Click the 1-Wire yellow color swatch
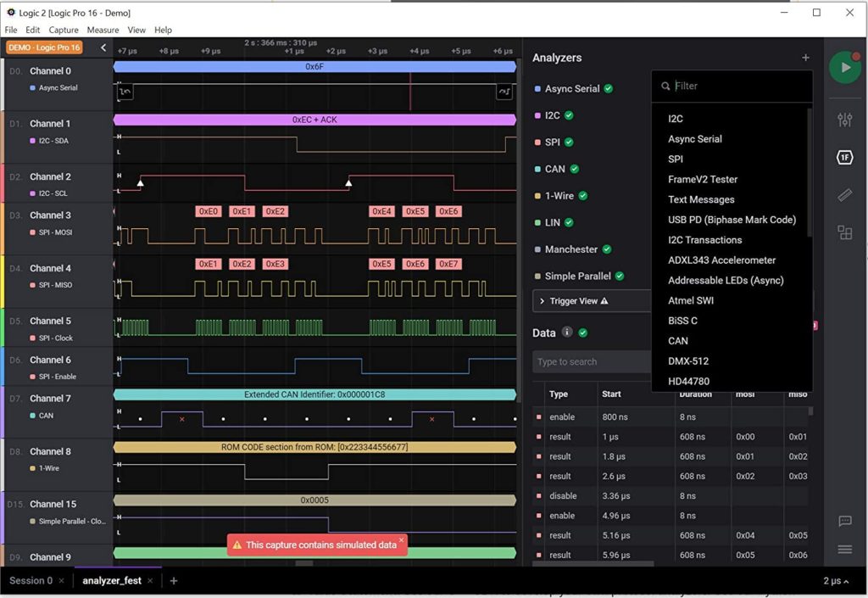This screenshot has height=598, width=868. pyautogui.click(x=537, y=196)
